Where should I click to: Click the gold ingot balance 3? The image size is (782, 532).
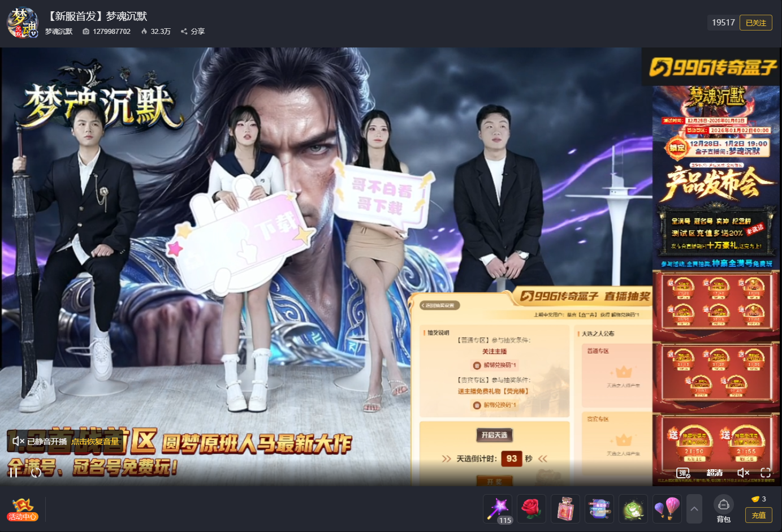[758, 499]
